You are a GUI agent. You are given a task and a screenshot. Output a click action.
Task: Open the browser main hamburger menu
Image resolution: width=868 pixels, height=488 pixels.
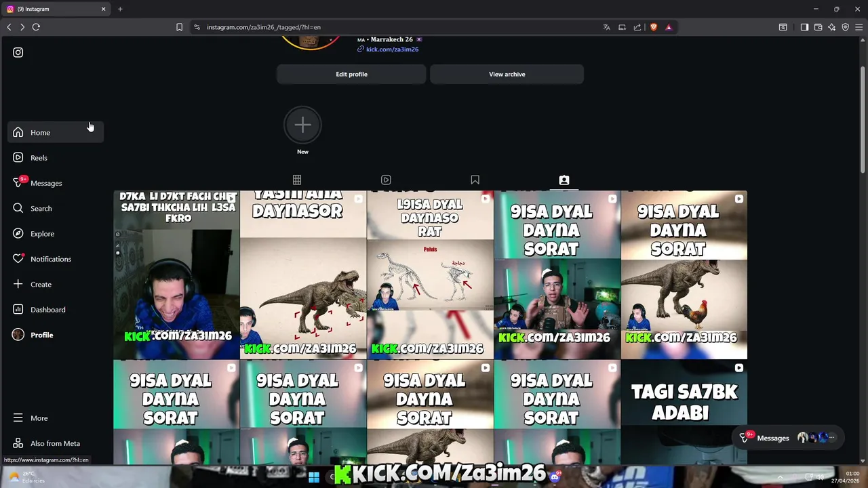(859, 27)
